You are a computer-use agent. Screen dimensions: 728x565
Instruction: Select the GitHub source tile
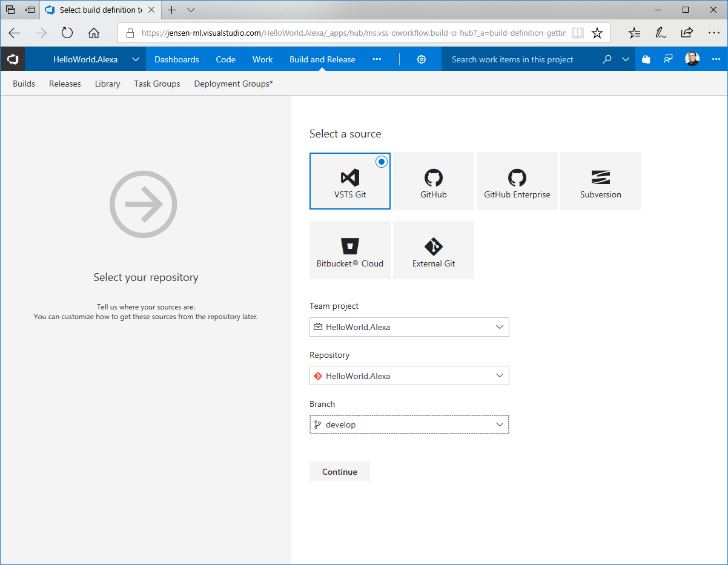(x=433, y=182)
